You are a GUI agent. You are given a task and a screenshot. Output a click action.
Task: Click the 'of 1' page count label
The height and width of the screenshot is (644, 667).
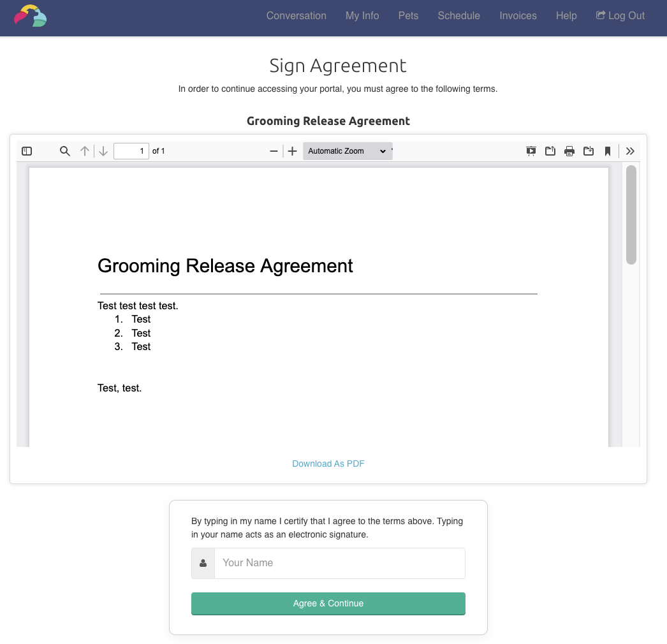tap(158, 151)
